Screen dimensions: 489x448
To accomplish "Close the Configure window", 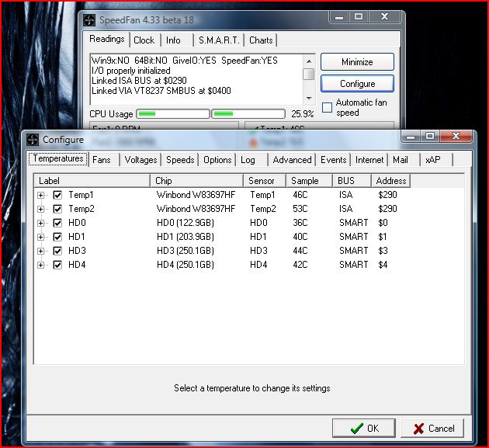I will [456, 137].
